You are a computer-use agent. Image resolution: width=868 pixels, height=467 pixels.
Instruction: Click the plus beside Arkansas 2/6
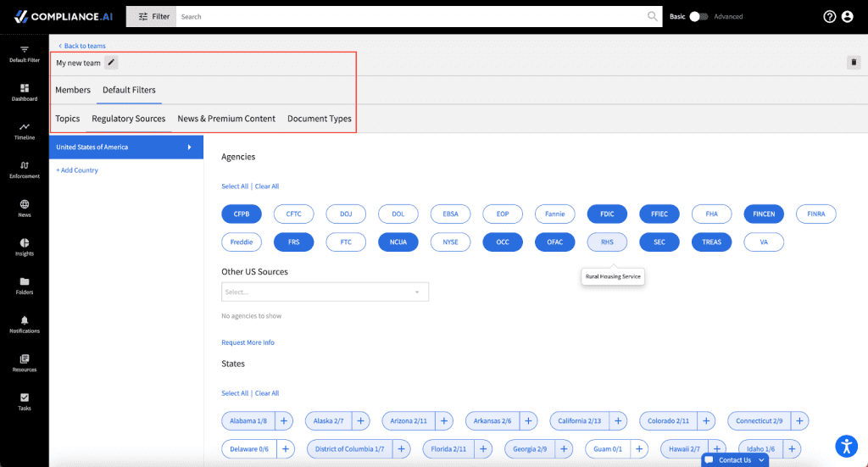[x=528, y=421]
